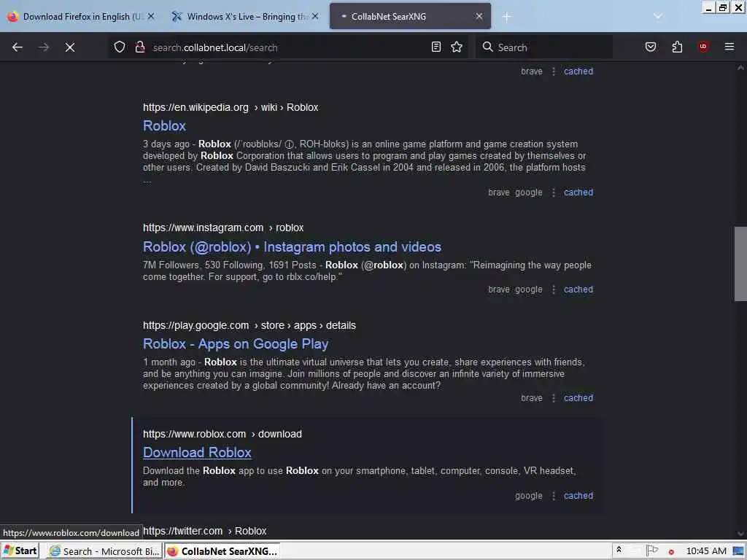This screenshot has width=747, height=560.
Task: Open cached link for Instagram result
Action: pyautogui.click(x=578, y=289)
